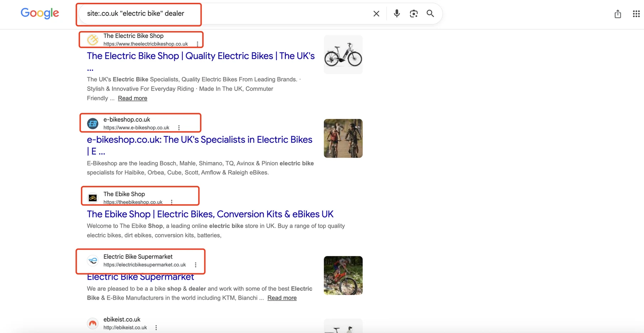Click the ebikeist.co.uk site name
The image size is (644, 333).
click(x=122, y=319)
